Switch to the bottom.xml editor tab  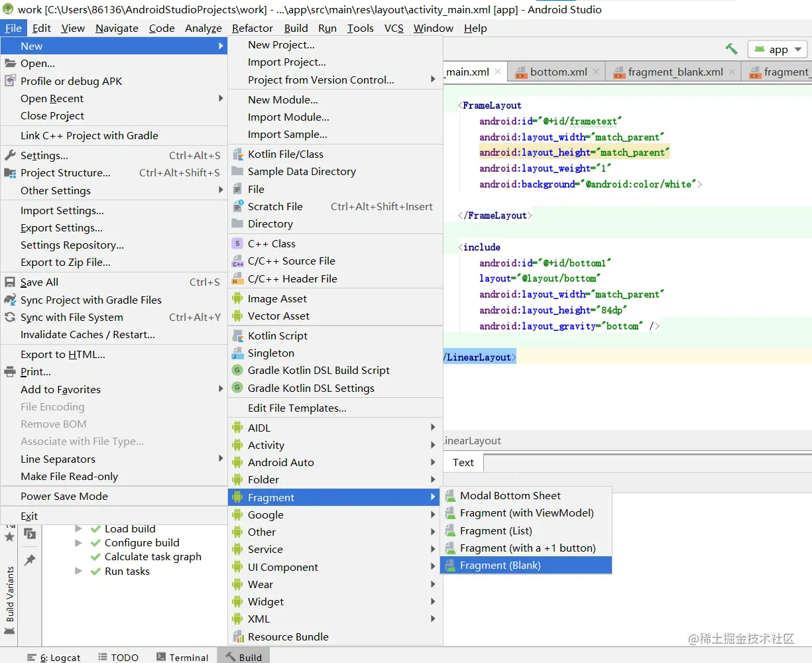(x=558, y=72)
